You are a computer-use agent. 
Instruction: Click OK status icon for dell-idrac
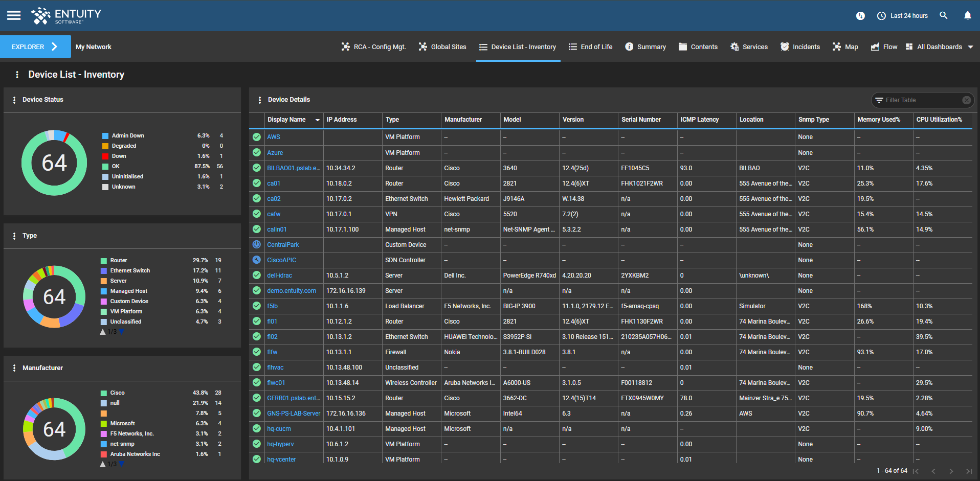(x=257, y=275)
